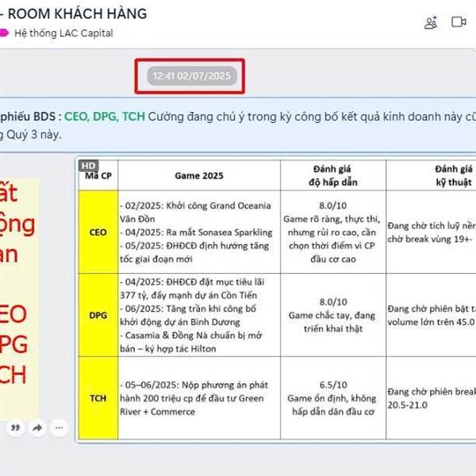The image size is (476, 476).
Task: Click the add member icon
Action: click(431, 22)
